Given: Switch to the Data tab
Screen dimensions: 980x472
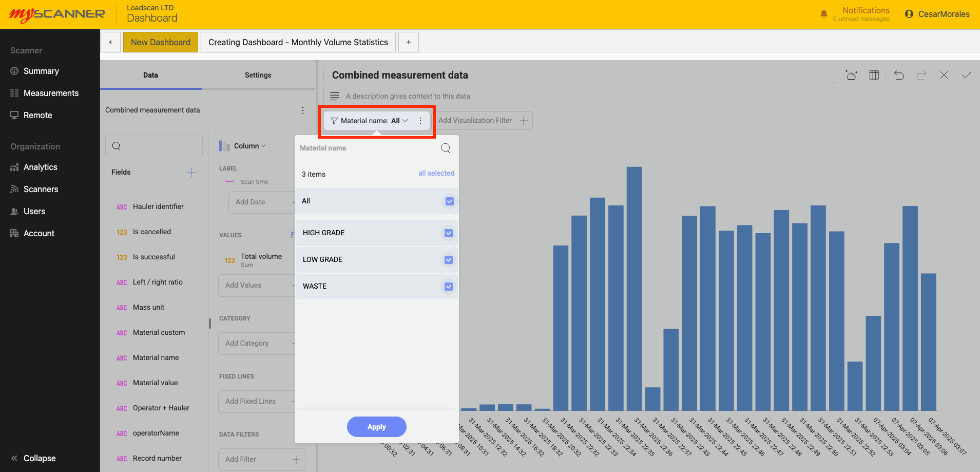Looking at the screenshot, I should (x=150, y=75).
